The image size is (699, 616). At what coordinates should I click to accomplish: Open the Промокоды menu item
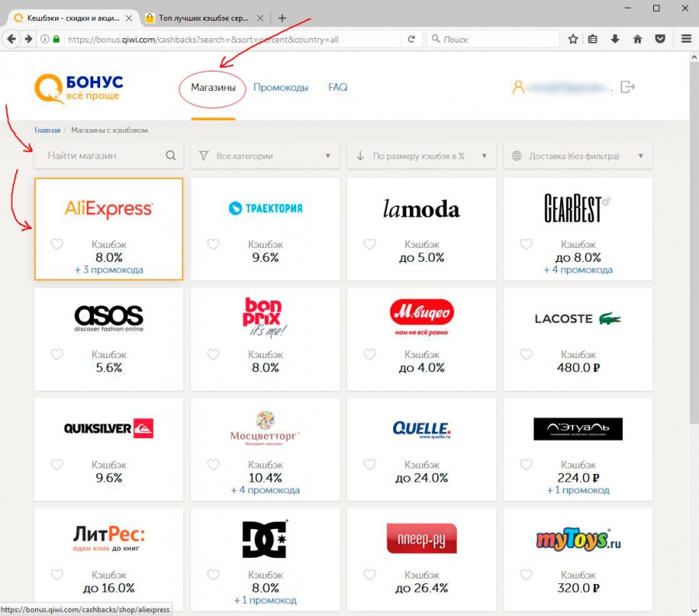(280, 87)
